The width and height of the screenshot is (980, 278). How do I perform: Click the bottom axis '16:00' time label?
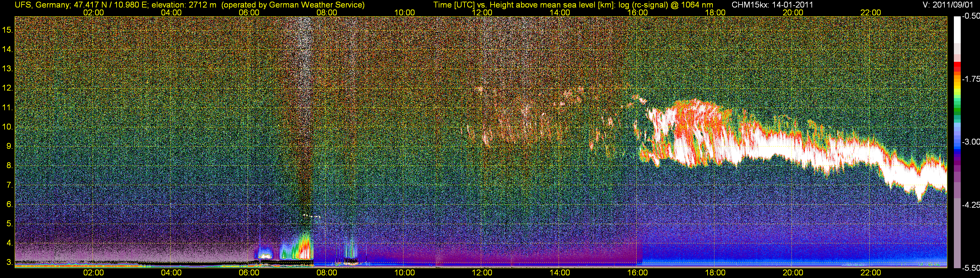(x=638, y=273)
